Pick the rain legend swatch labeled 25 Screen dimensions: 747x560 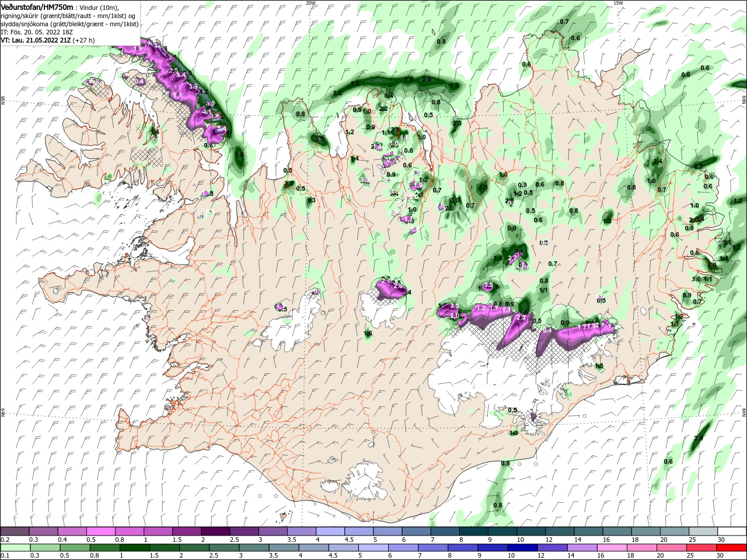[x=701, y=548]
